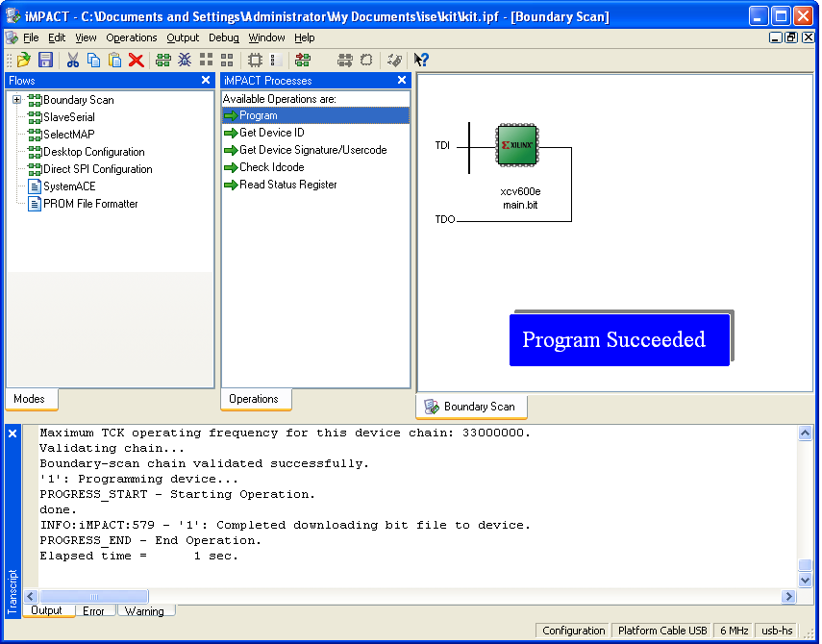Run the Get Device ID operation
822x644 pixels.
click(271, 133)
